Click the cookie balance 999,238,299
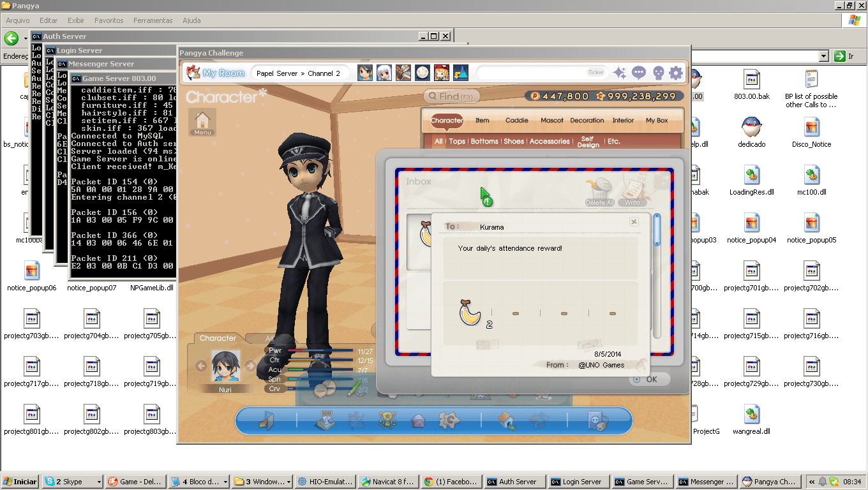The width and height of the screenshot is (868, 490). click(636, 96)
